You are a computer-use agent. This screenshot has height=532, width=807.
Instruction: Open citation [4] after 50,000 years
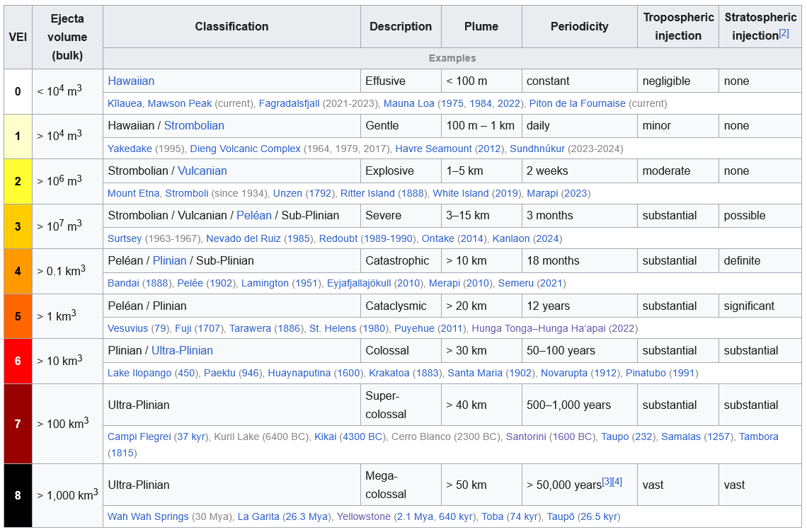click(x=617, y=482)
